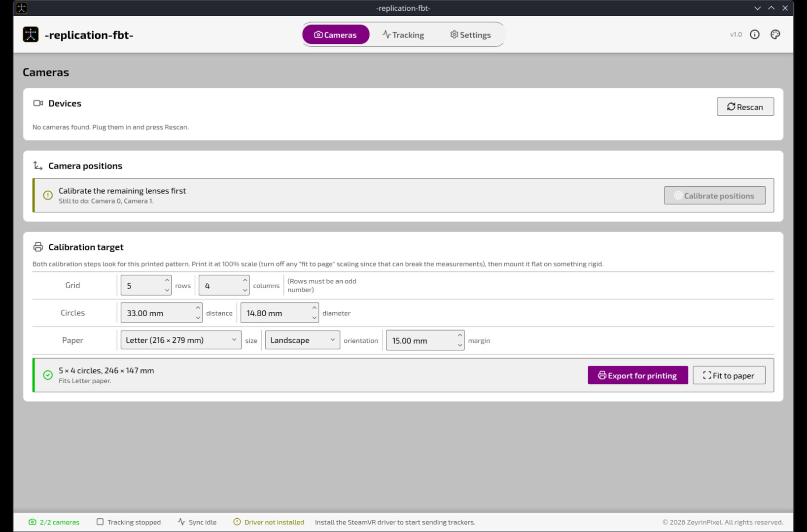The image size is (807, 532).
Task: Click the 2/2 cameras status icon
Action: [x=33, y=522]
